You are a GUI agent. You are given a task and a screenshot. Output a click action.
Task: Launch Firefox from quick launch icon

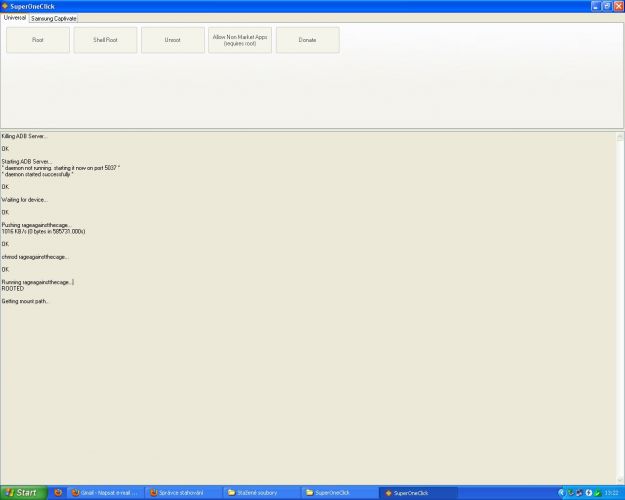pos(58,493)
